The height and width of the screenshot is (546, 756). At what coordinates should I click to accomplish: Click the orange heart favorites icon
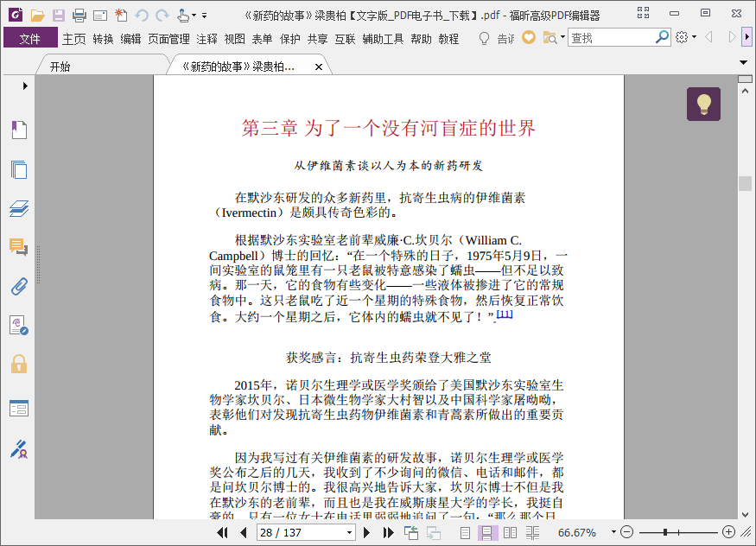click(x=529, y=37)
